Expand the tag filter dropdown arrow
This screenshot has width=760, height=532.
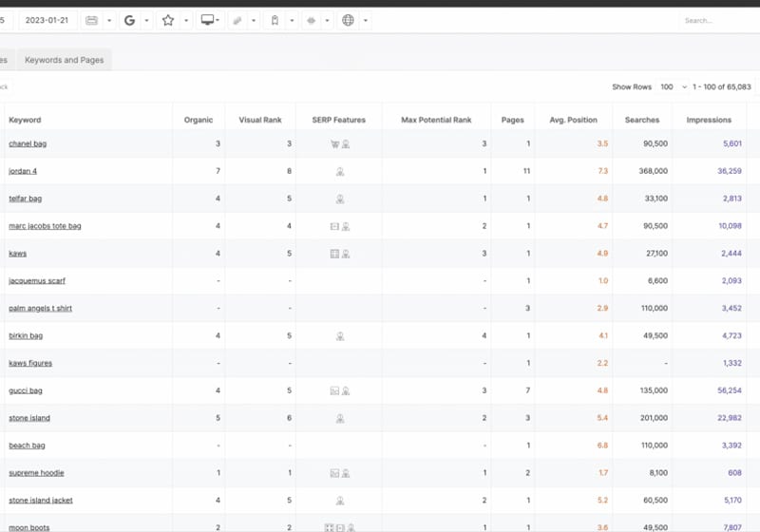(x=254, y=20)
